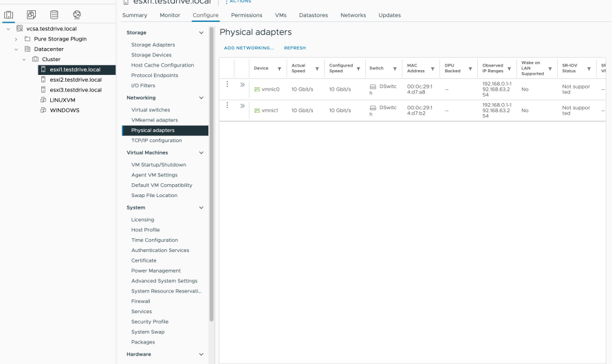Filter the Actual Speed column

[317, 69]
